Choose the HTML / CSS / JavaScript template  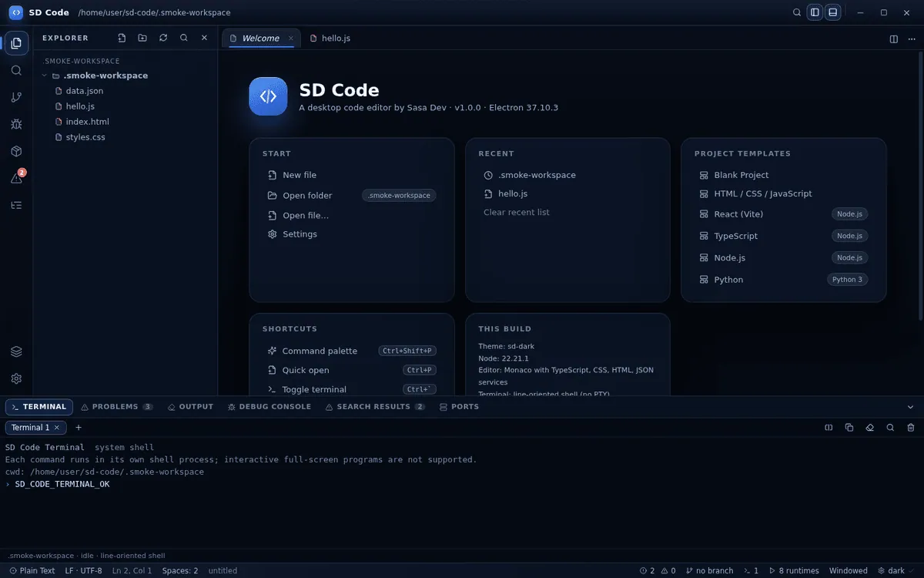784,193
